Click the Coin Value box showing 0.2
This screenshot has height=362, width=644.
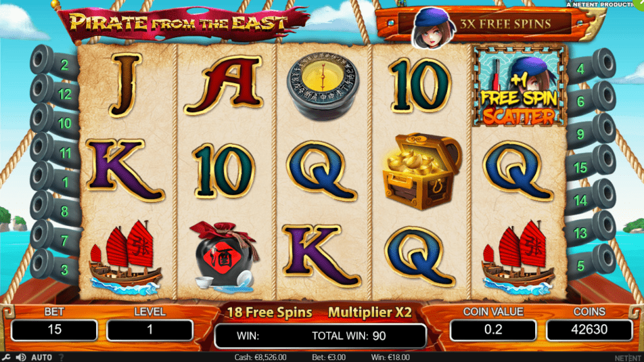493,329
